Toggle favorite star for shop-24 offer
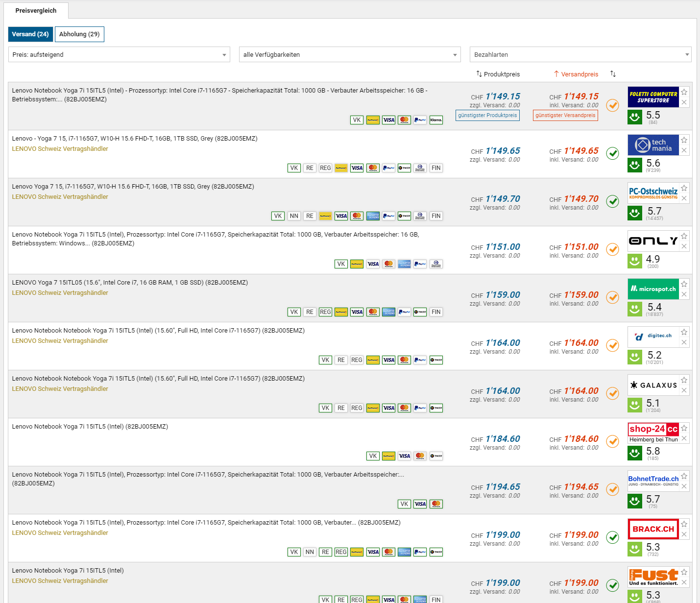 (x=684, y=428)
